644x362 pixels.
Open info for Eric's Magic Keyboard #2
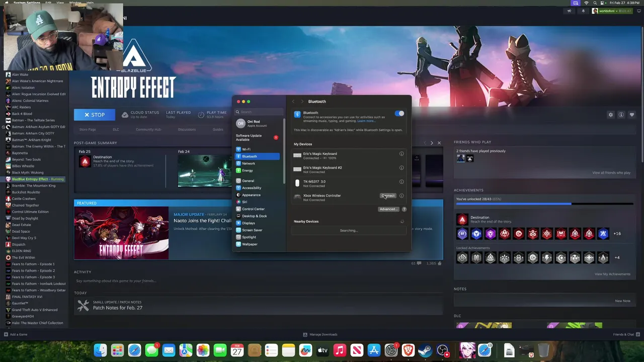(x=401, y=168)
